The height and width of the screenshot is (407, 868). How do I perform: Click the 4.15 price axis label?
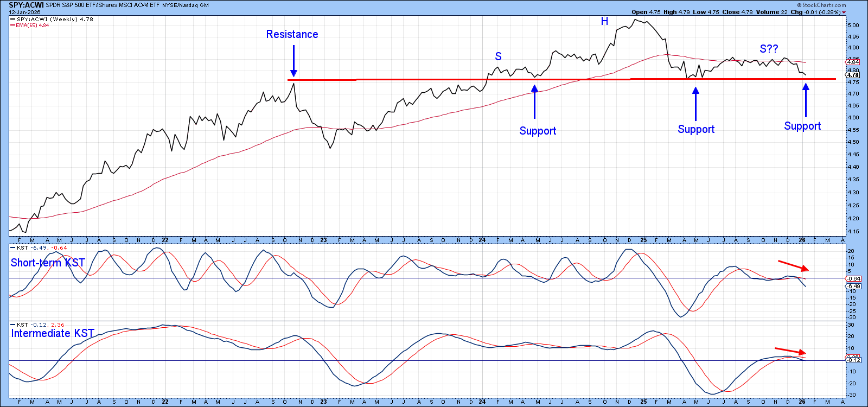pos(853,232)
